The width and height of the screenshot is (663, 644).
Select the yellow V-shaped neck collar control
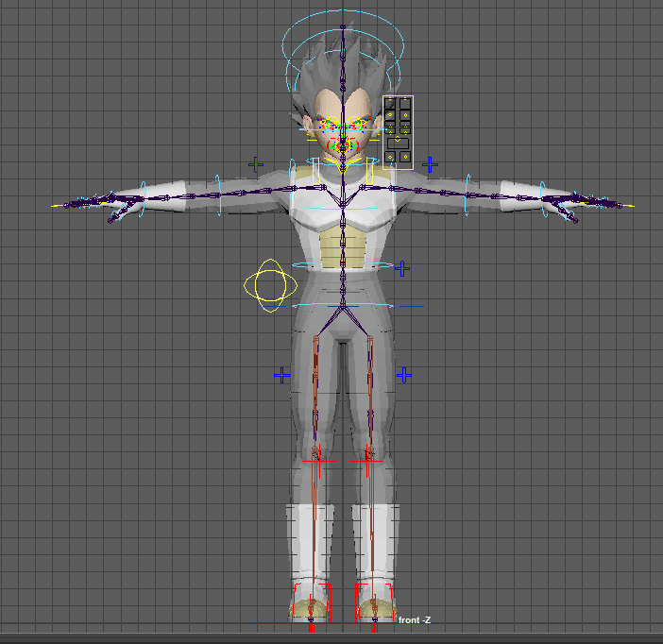(x=343, y=166)
